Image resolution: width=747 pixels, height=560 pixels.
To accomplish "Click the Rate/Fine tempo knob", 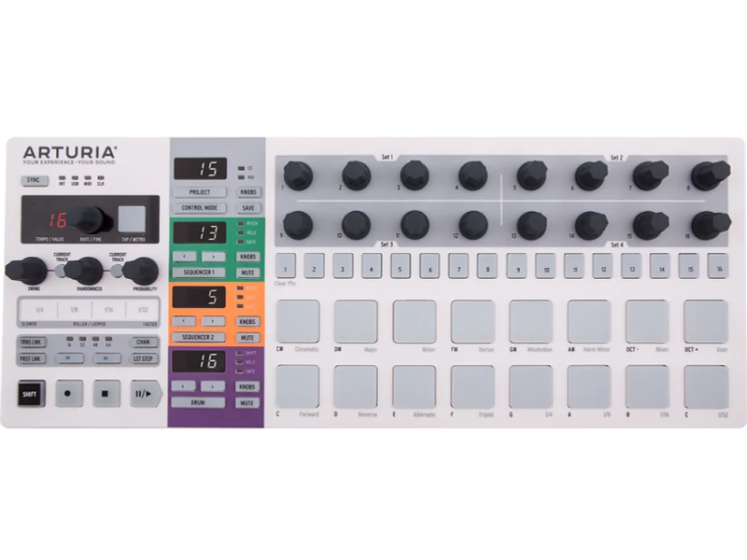I will [x=90, y=220].
